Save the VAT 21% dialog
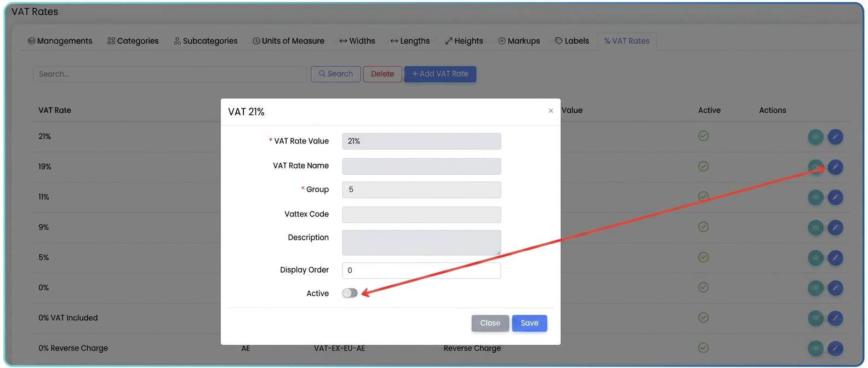This screenshot has height=368, width=868. click(529, 323)
